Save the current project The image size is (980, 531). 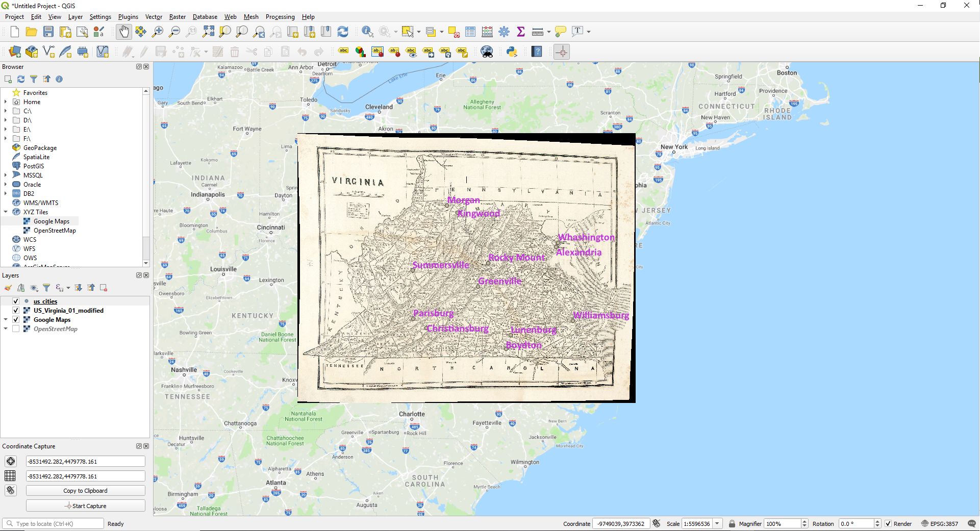[x=48, y=32]
